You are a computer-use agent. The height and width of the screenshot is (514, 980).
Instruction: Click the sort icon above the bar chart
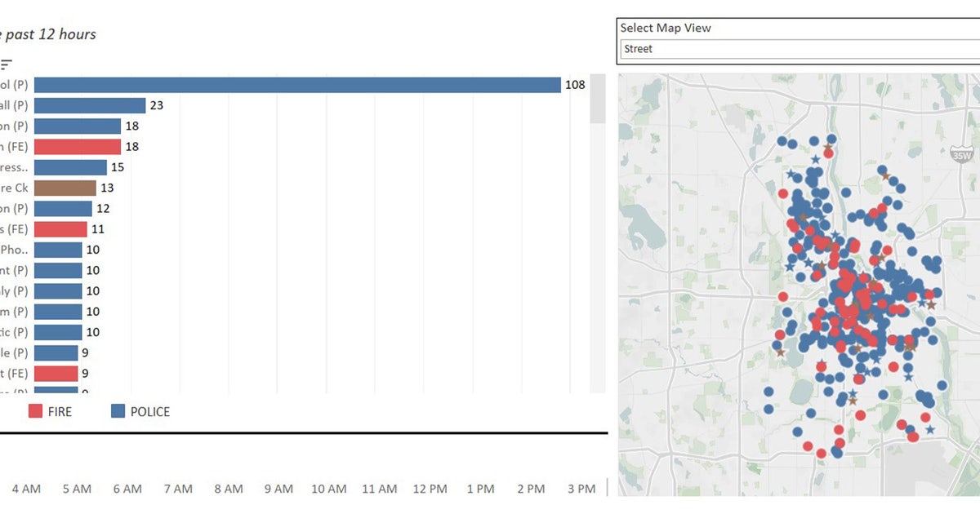(x=7, y=64)
